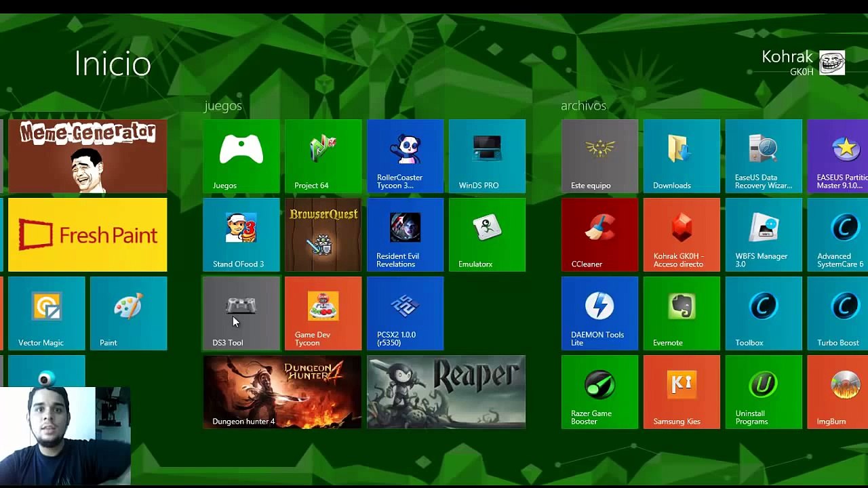Open the Stand OFood 3 game tile

tap(241, 235)
